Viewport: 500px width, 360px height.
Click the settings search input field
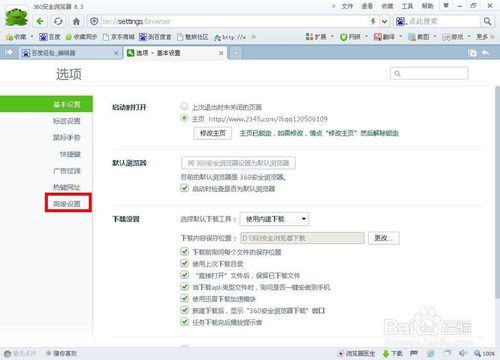pyautogui.click(x=429, y=73)
